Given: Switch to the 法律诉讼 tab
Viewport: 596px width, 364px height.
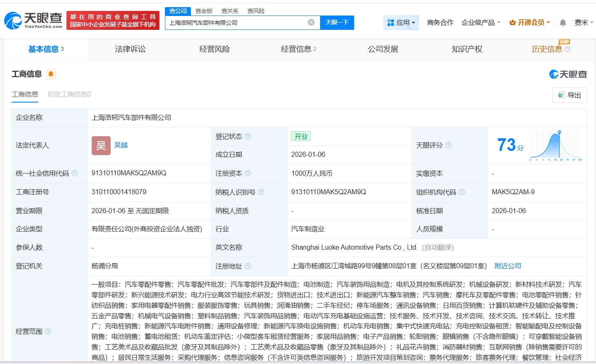Looking at the screenshot, I should (x=130, y=49).
